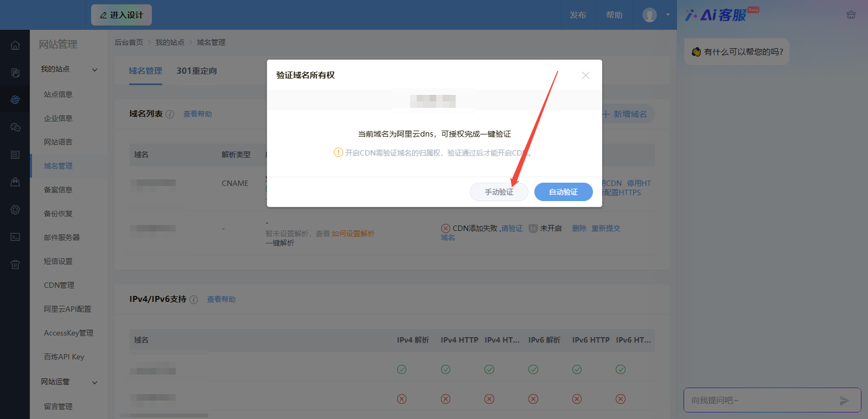Click 后台首页 breadcrumb
Viewport: 868px width, 419px height.
(129, 42)
